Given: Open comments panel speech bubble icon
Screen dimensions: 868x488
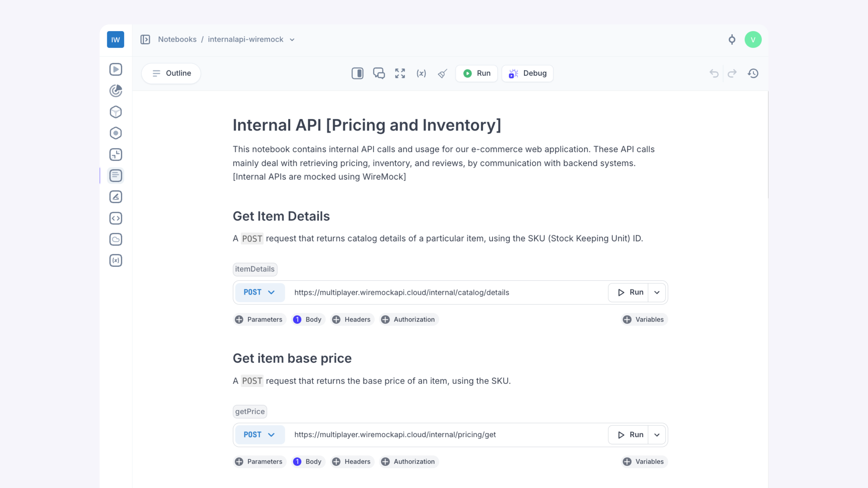Looking at the screenshot, I should pyautogui.click(x=379, y=73).
